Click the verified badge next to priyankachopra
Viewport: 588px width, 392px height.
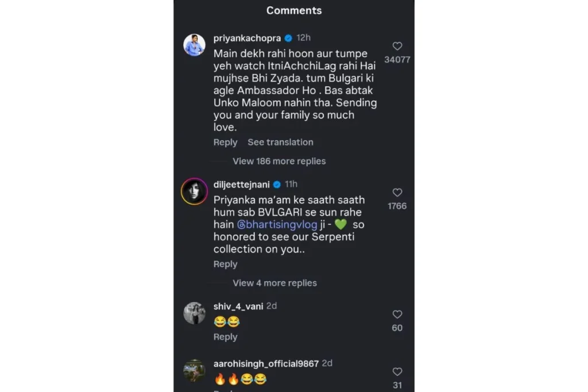288,38
